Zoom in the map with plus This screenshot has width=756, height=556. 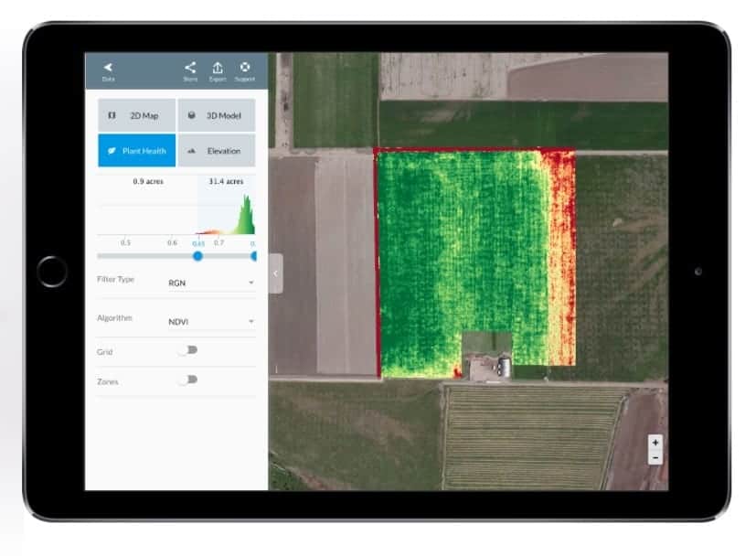point(655,443)
